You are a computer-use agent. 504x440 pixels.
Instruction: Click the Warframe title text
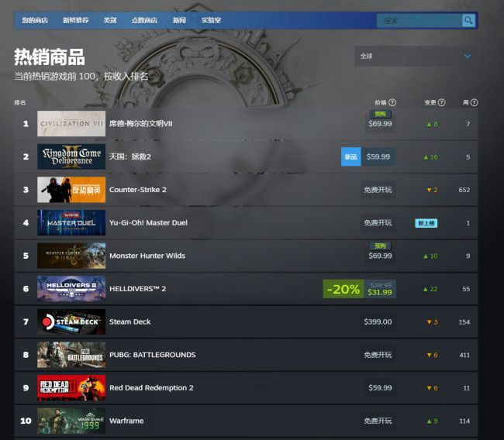[126, 421]
